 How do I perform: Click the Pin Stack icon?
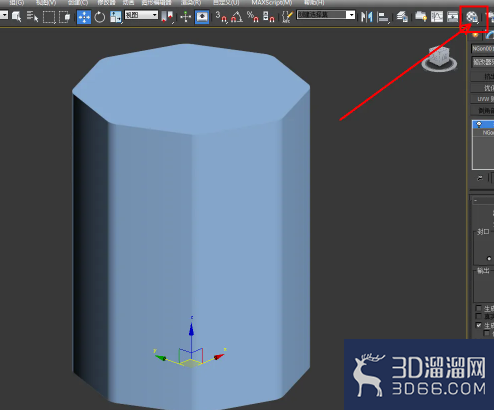pos(480,178)
